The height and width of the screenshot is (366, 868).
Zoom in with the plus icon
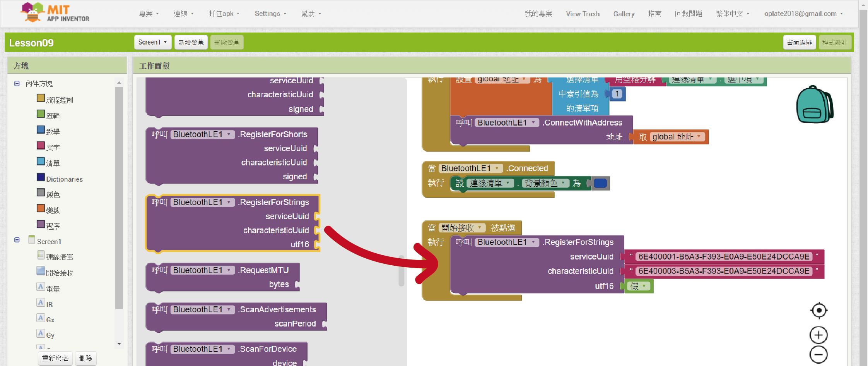click(818, 335)
